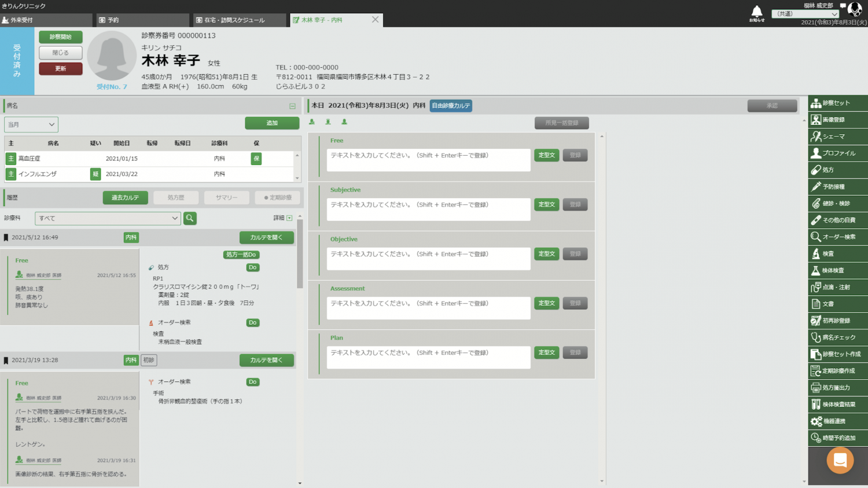The height and width of the screenshot is (488, 868).
Task: Open 文書 documents
Action: (838, 304)
